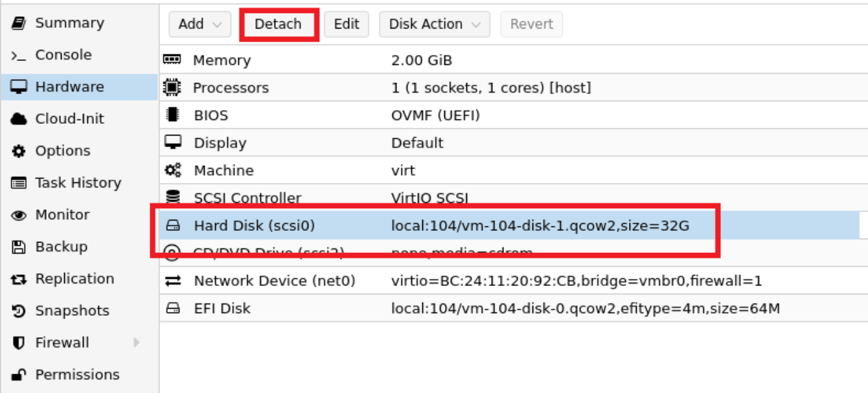Open the Hardware section
This screenshot has height=393, width=868.
(69, 87)
